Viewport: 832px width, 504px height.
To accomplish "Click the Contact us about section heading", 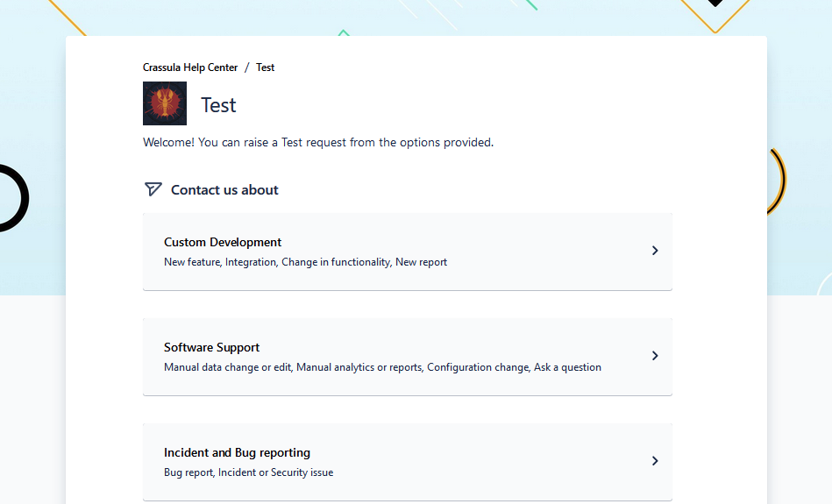I will point(224,190).
